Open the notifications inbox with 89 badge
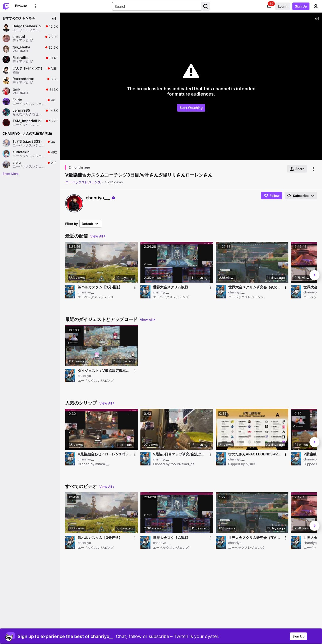Screen dimensions: 322x644 (x=269, y=6)
